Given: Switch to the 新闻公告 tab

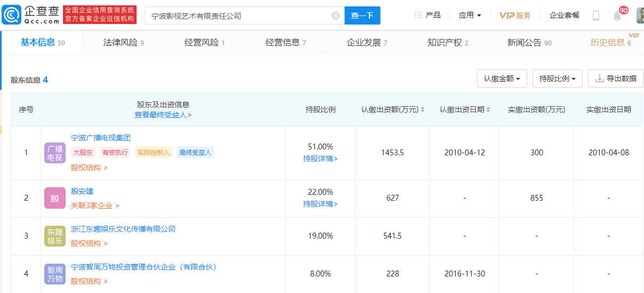Looking at the screenshot, I should 529,43.
